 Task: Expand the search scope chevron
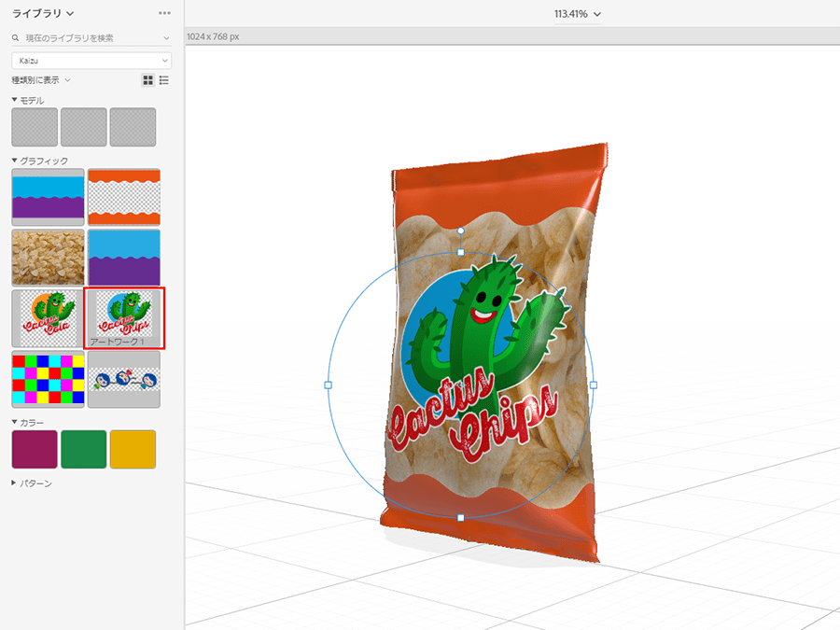[166, 38]
